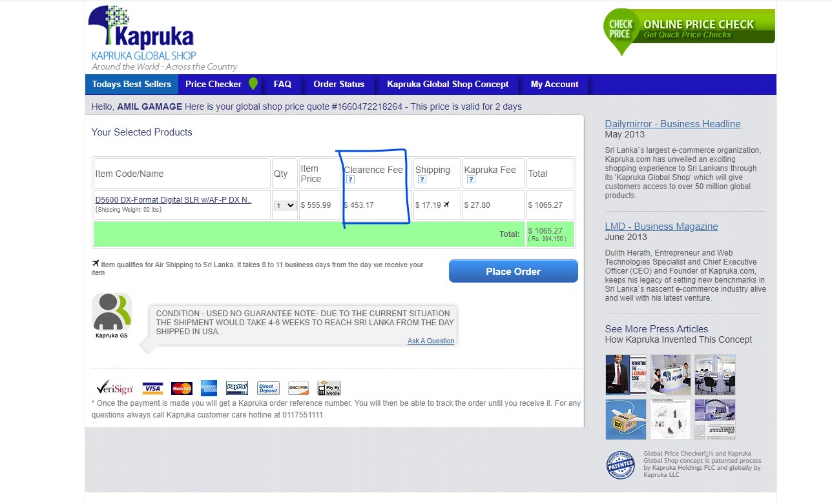This screenshot has width=832, height=504.
Task: Click the VeriSign security badge
Action: (x=114, y=387)
